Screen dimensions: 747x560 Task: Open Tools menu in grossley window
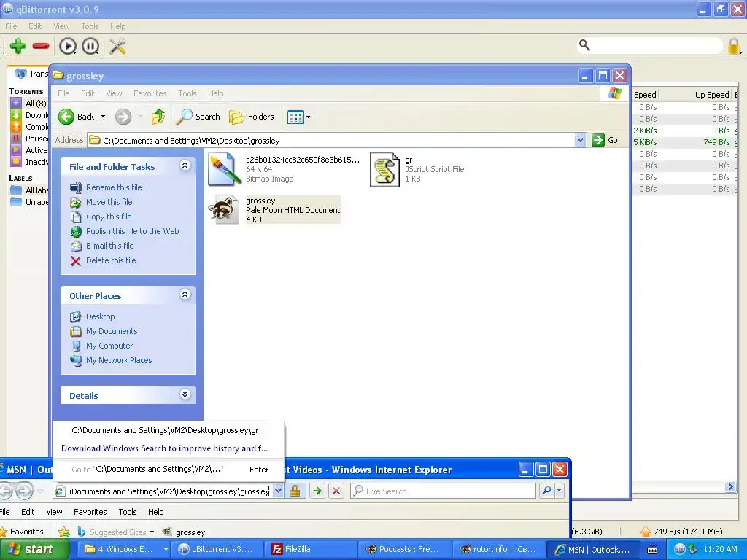(x=187, y=93)
